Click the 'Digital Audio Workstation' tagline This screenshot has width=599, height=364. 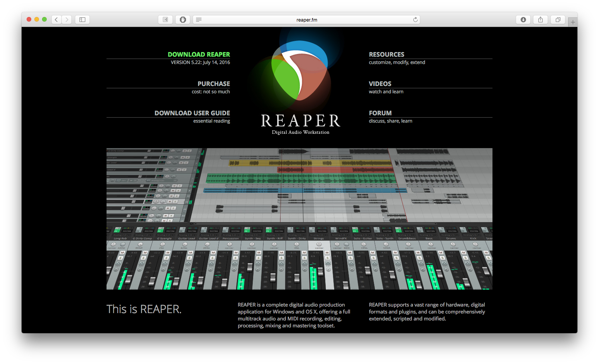[x=301, y=132]
